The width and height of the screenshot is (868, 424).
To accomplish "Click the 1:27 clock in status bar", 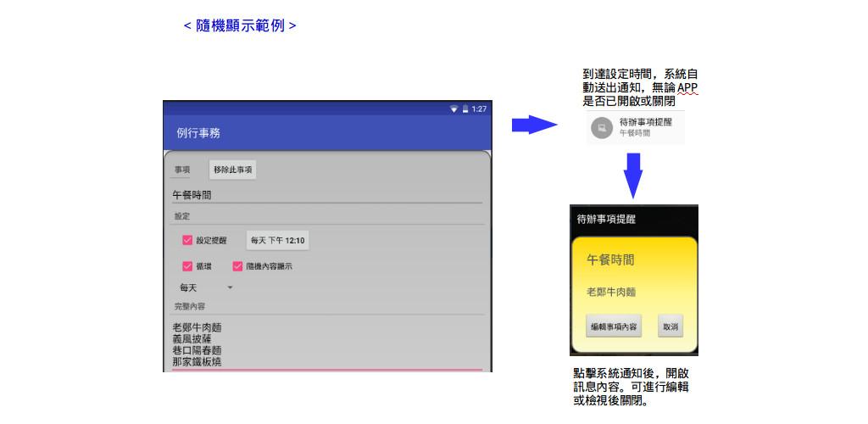I will point(479,109).
